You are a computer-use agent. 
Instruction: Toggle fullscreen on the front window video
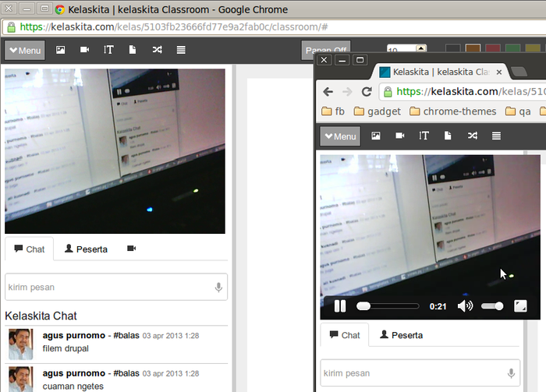(520, 306)
